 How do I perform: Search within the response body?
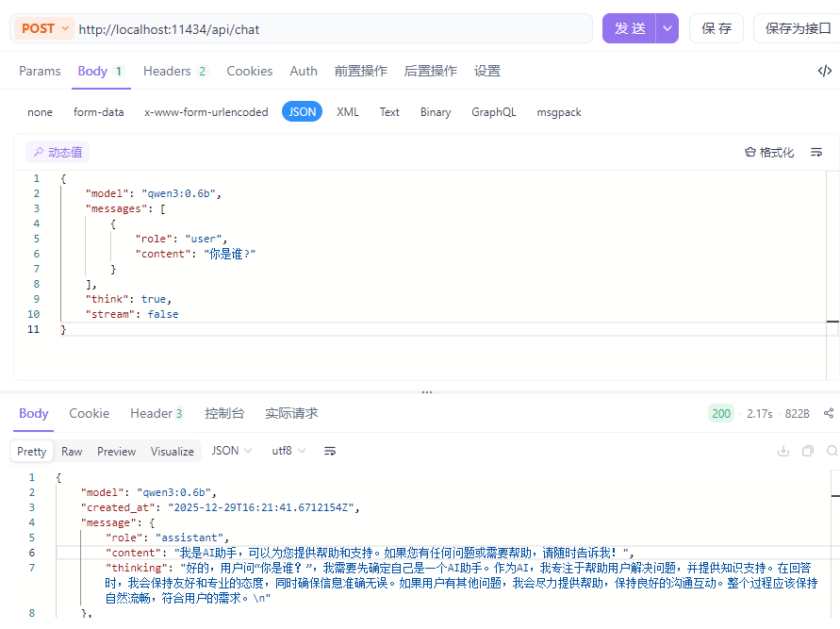pos(832,452)
